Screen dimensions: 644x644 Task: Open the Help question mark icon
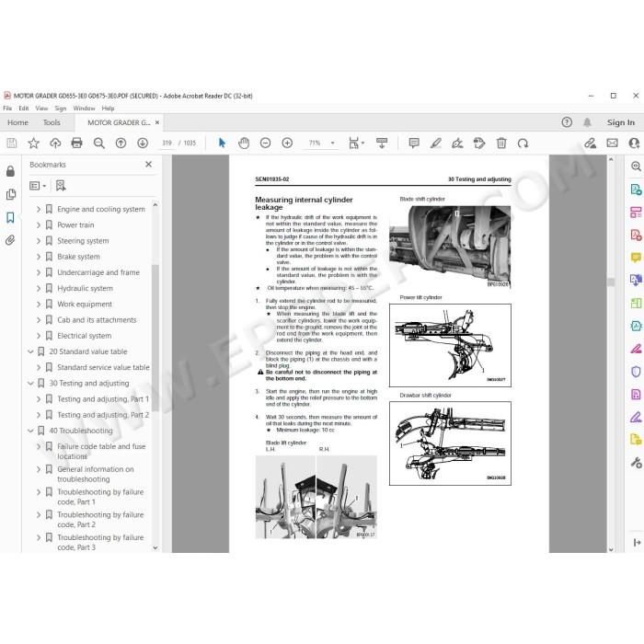tap(567, 122)
